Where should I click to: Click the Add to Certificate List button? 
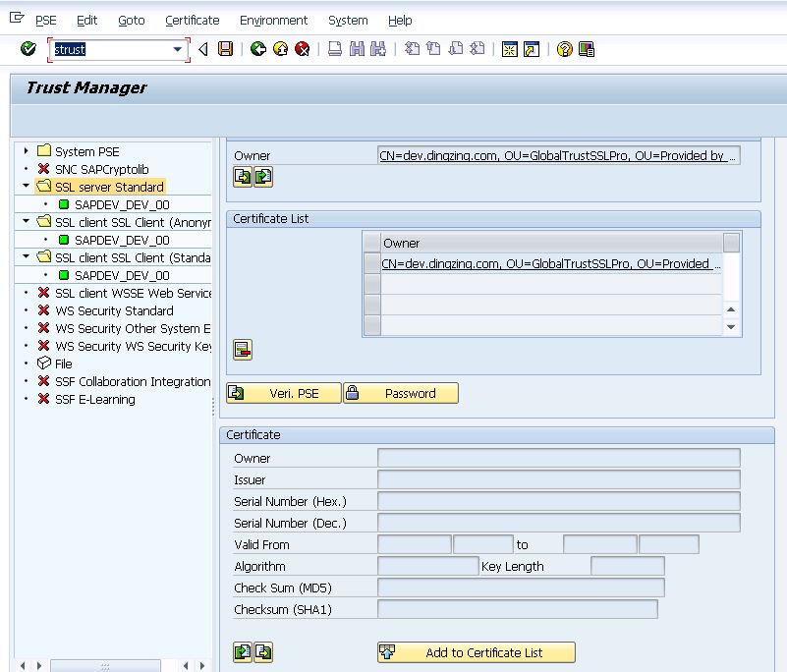pyautogui.click(x=477, y=652)
